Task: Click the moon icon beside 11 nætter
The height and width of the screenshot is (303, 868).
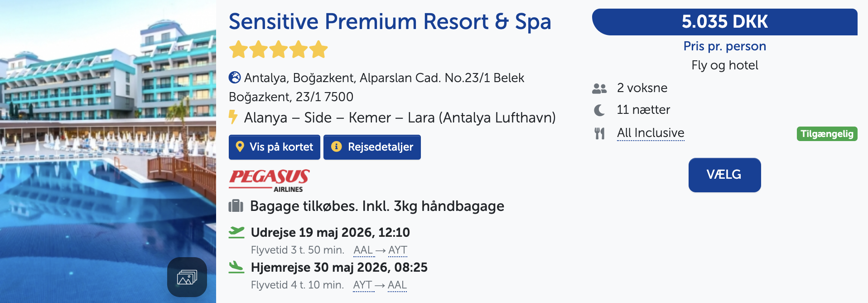Action: point(599,110)
